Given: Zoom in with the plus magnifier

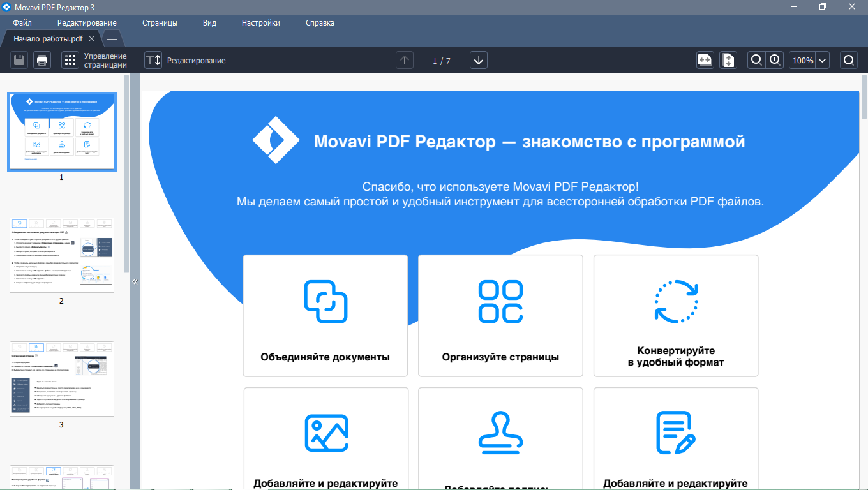Looking at the screenshot, I should [x=775, y=60].
